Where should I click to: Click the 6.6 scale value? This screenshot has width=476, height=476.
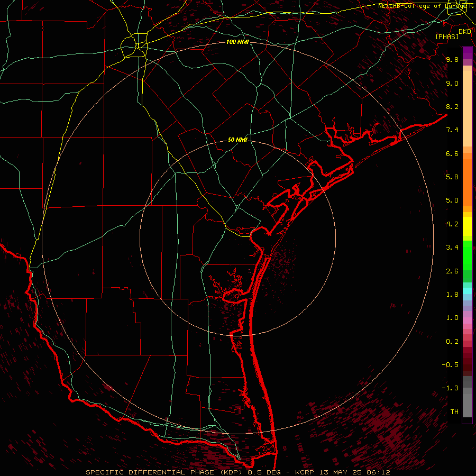452,153
